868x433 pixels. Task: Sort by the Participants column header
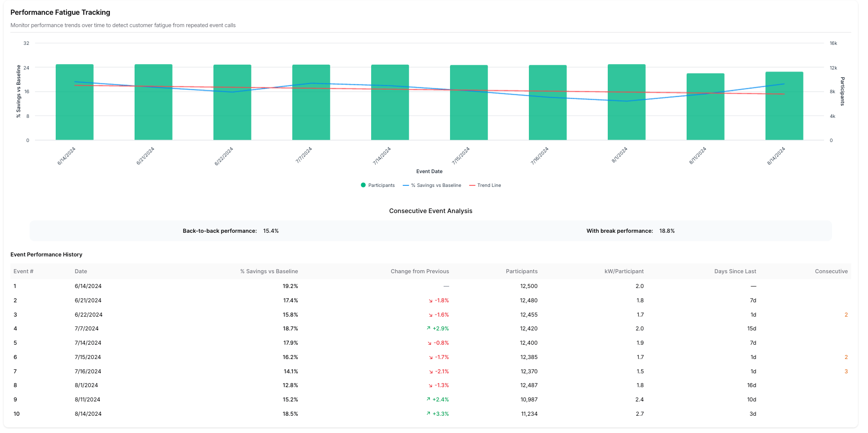[521, 272]
